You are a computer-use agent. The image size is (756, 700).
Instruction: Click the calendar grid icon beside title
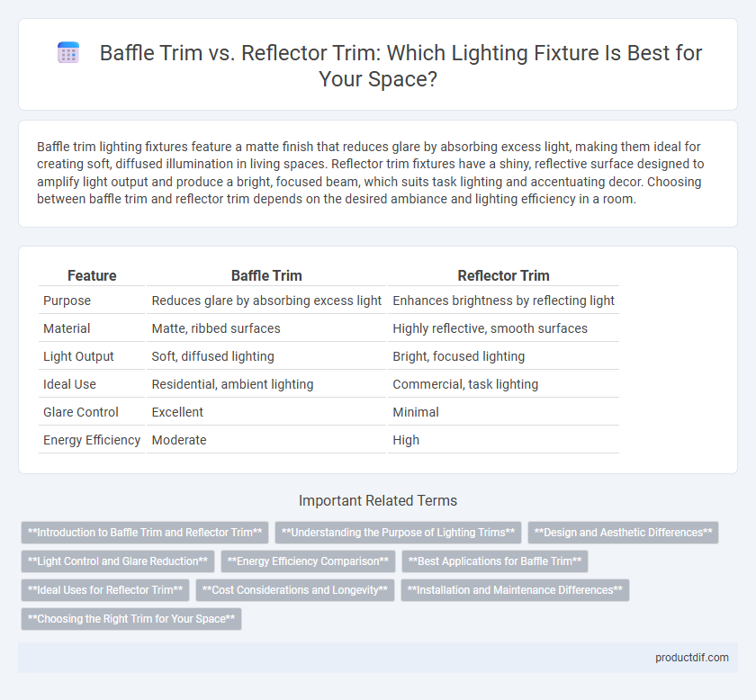[x=68, y=52]
